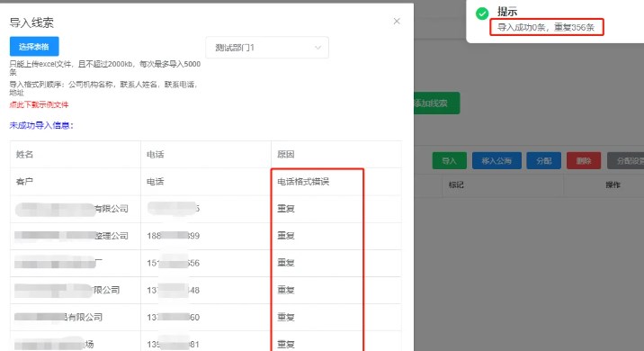
Task: Click the 选择表格 button
Action: [34, 47]
